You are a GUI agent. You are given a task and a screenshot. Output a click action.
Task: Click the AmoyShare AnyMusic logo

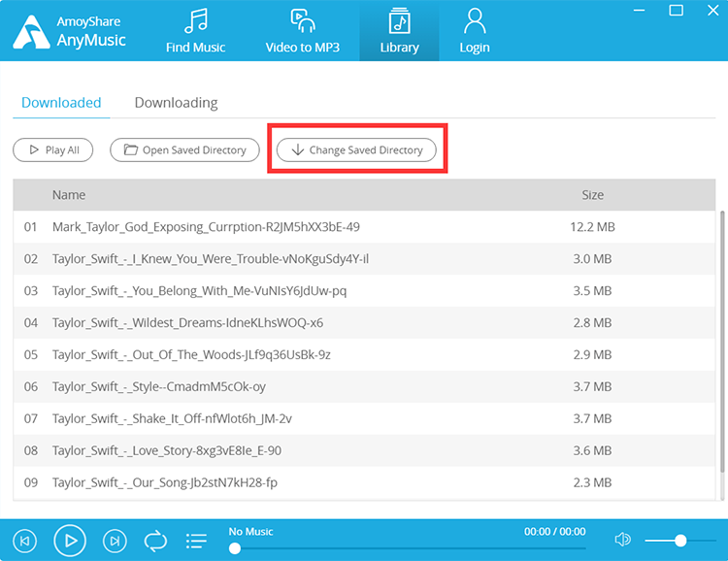pyautogui.click(x=69, y=32)
